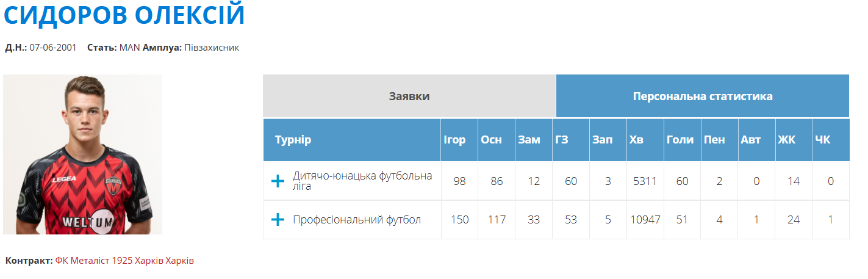Image resolution: width=868 pixels, height=279 pixels.
Task: Click the Хв minutes column header
Action: point(636,140)
